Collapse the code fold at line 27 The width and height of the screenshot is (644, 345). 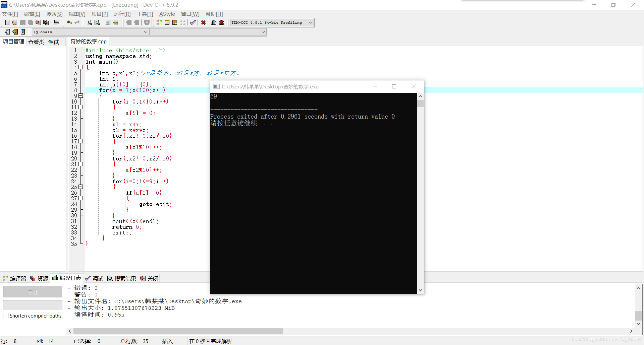(81, 198)
